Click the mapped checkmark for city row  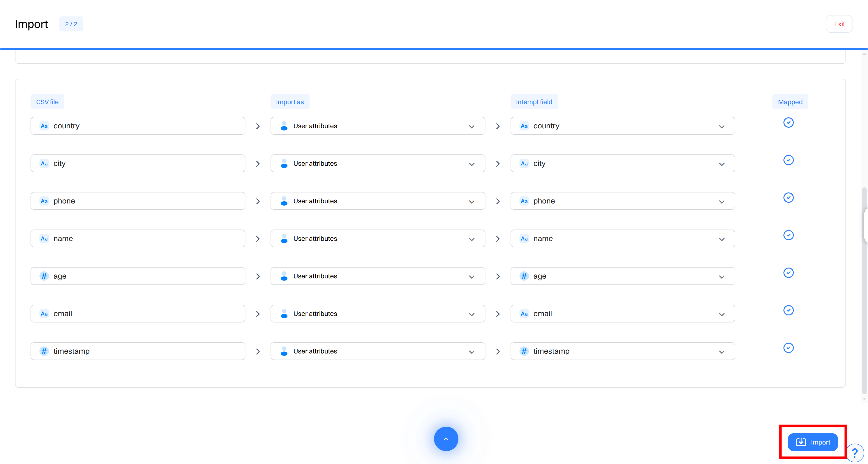[x=788, y=160]
